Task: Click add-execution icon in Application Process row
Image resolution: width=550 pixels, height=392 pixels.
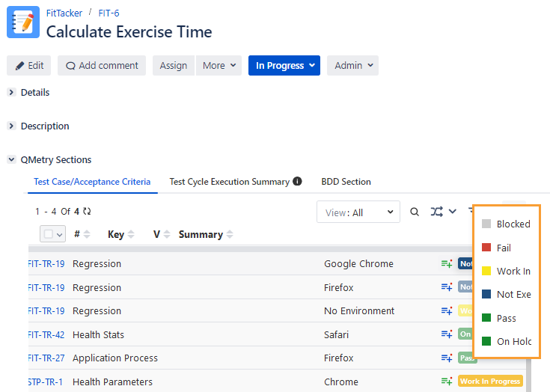Action: click(x=447, y=358)
